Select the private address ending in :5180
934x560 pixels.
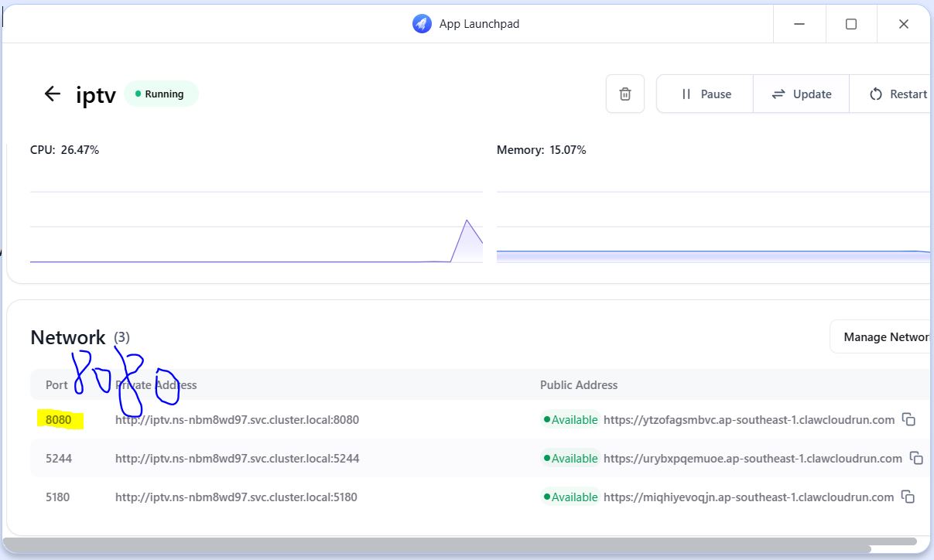pyautogui.click(x=236, y=497)
